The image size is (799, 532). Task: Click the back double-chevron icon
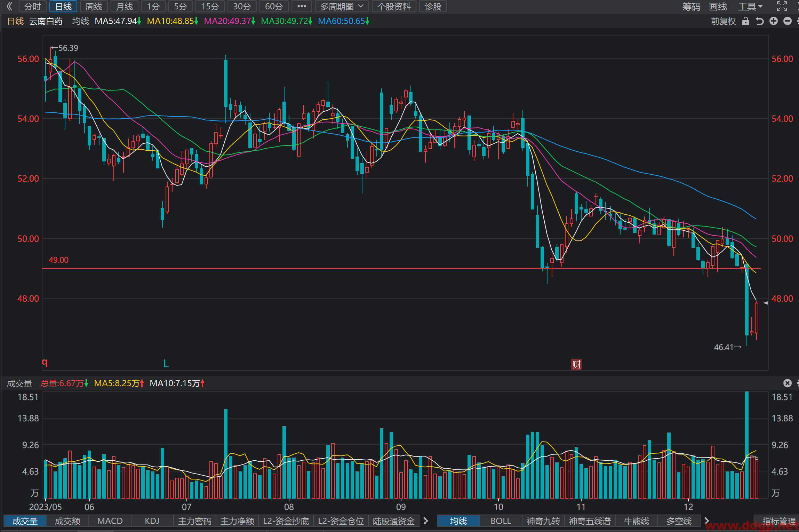9,6
